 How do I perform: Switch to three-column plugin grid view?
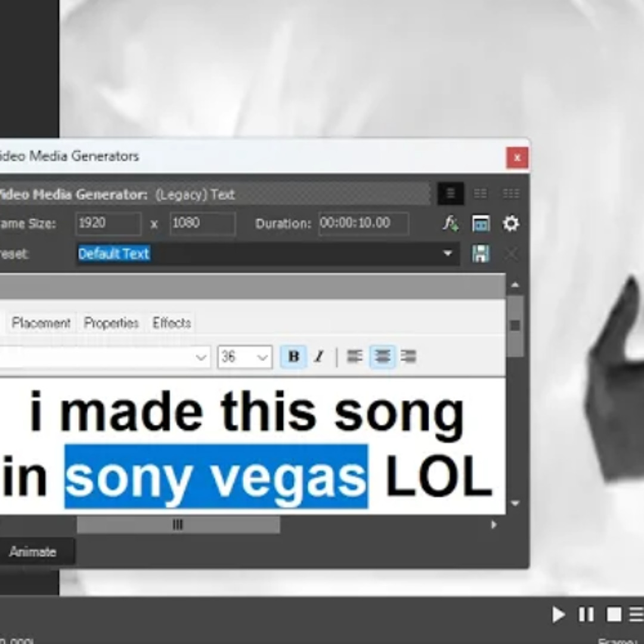[x=511, y=193]
